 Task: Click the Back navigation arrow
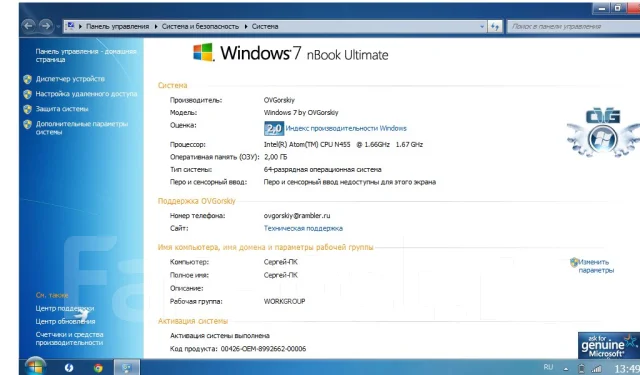(x=29, y=26)
